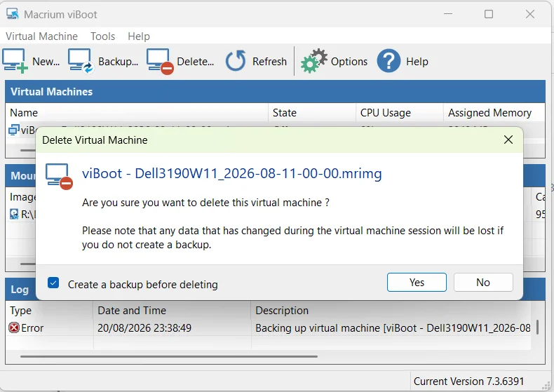The width and height of the screenshot is (554, 392).
Task: Uncheck Create a backup before deleting
Action: point(53,283)
